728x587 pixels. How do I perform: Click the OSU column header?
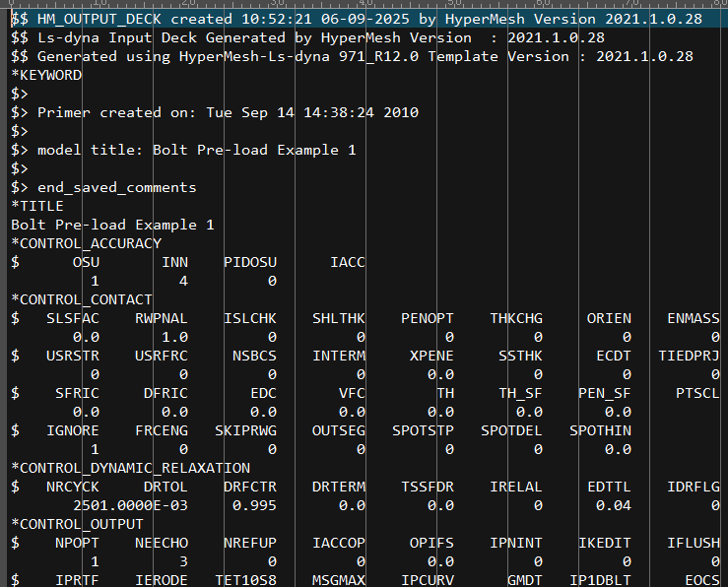[86, 262]
